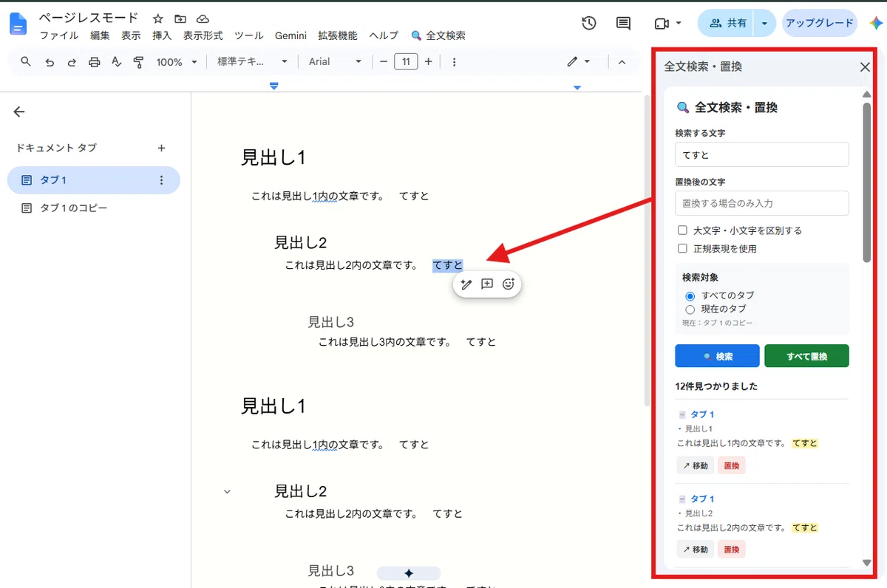Open the 拡張機能 menu
This screenshot has height=588, width=887.
click(x=338, y=35)
